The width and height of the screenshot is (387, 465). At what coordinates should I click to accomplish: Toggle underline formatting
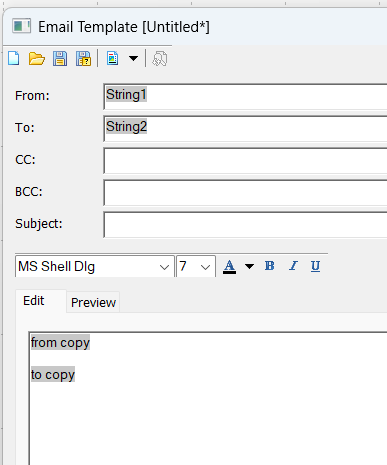pos(315,266)
